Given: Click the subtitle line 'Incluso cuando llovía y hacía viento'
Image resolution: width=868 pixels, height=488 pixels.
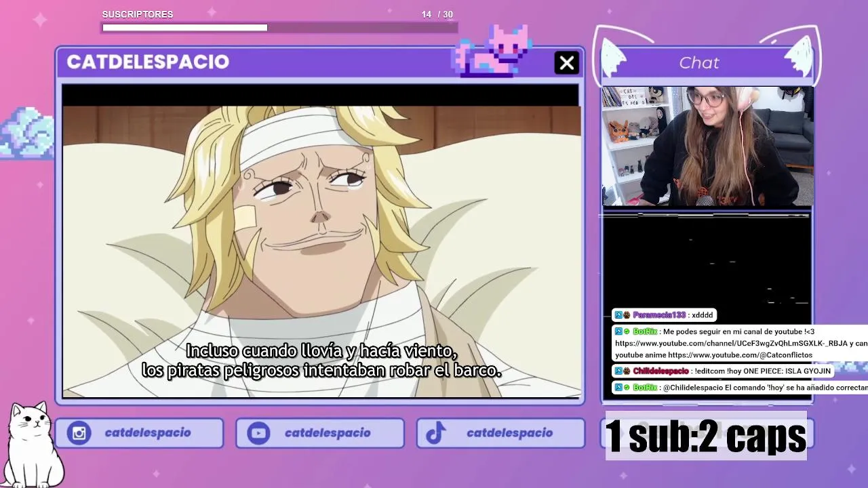Looking at the screenshot, I should coord(321,351).
